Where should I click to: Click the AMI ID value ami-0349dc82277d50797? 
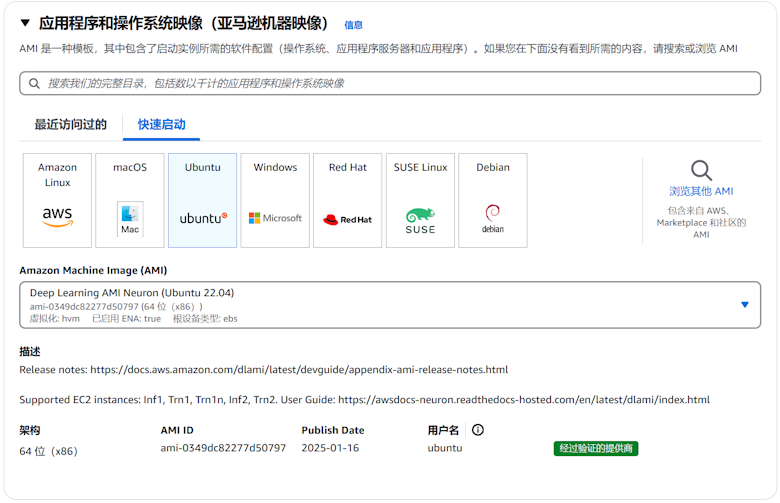point(223,448)
